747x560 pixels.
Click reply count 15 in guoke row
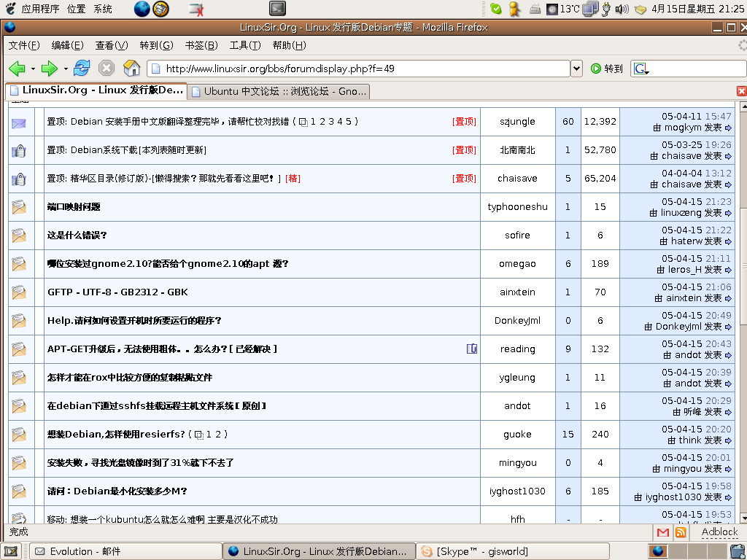coord(568,435)
